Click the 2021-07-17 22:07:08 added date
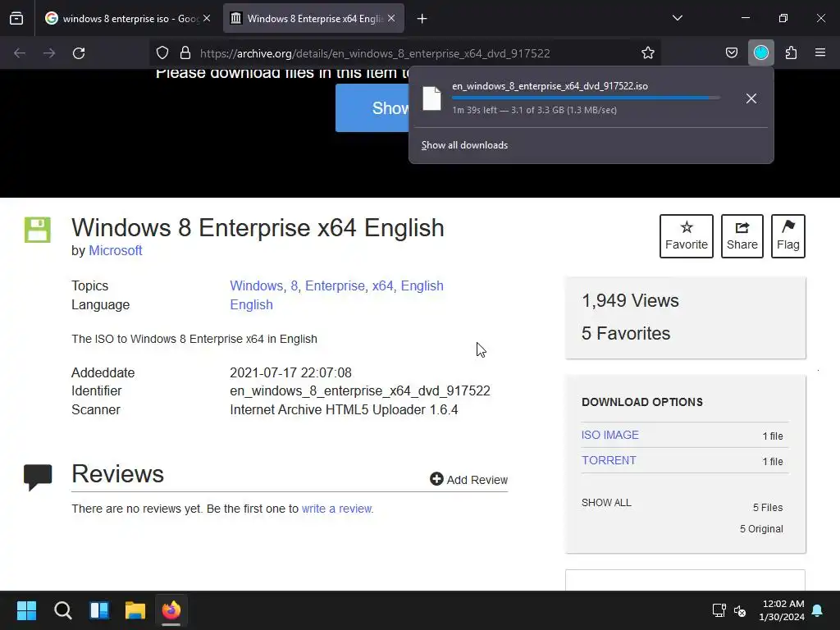 (x=291, y=373)
